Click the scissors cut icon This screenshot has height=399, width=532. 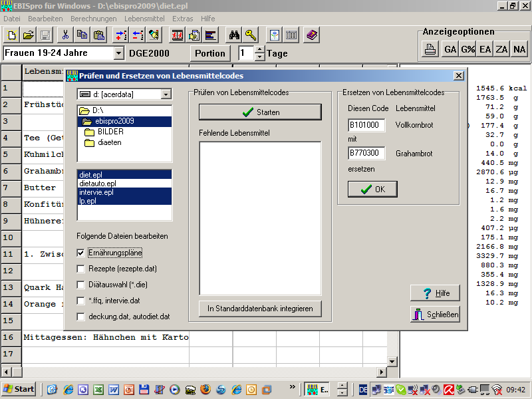click(65, 35)
